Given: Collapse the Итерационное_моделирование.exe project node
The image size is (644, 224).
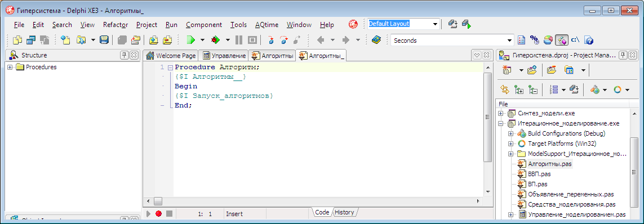Looking at the screenshot, I should click(x=501, y=123).
